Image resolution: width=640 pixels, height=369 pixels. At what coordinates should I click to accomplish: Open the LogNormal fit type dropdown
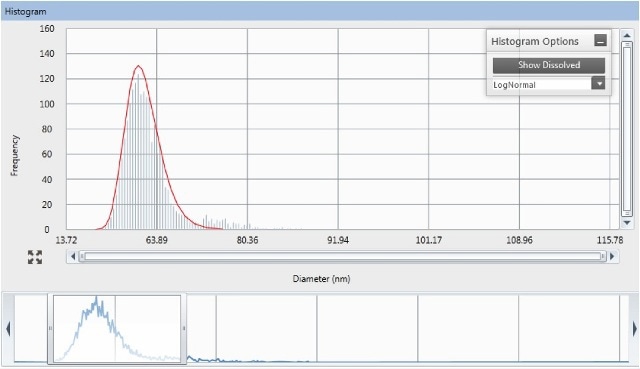[x=598, y=84]
